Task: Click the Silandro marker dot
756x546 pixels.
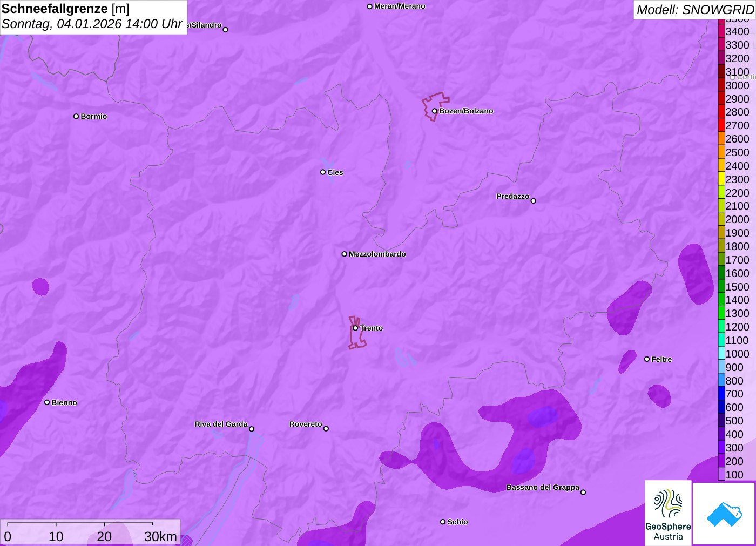Action: tap(226, 30)
